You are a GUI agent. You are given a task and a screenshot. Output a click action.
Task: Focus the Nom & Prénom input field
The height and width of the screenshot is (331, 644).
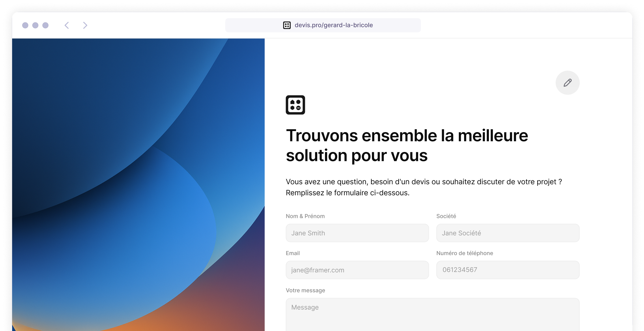357,233
